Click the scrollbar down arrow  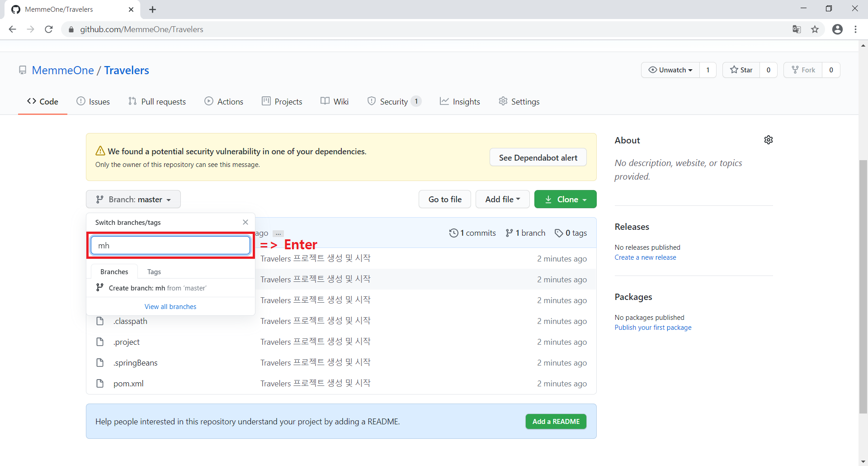click(x=863, y=461)
